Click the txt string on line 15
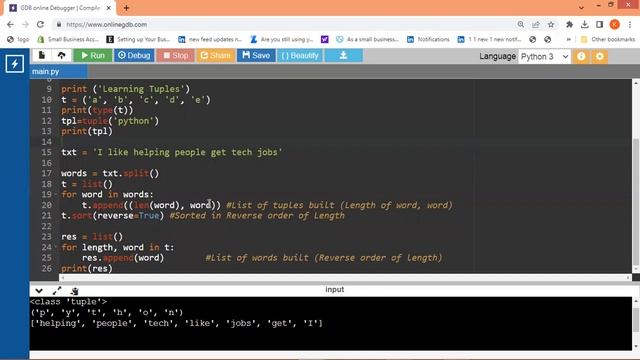This screenshot has width=640, height=360. click(x=187, y=152)
